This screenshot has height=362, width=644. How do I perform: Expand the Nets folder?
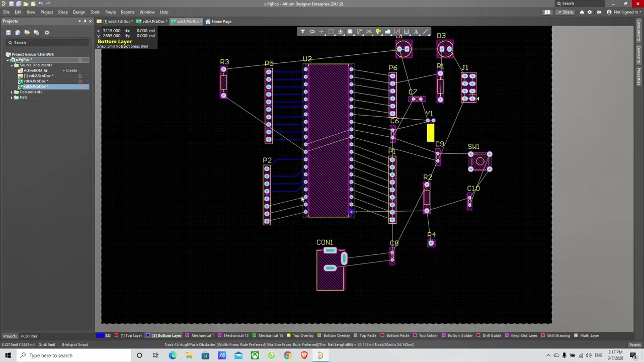(12, 98)
